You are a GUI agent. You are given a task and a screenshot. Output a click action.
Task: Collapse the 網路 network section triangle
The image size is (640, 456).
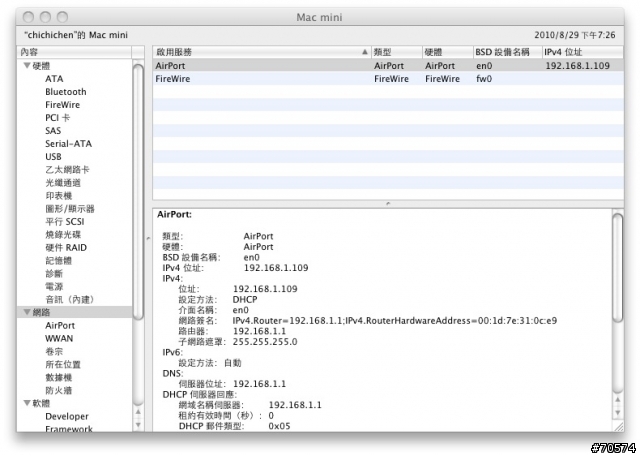[27, 312]
